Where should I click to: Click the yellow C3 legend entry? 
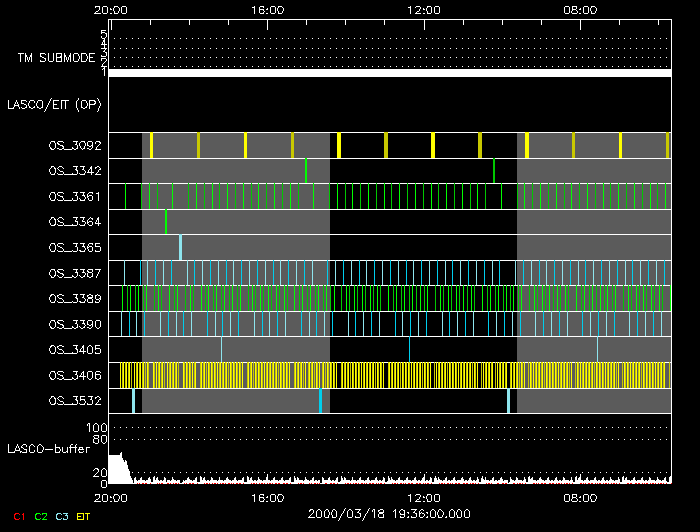click(63, 516)
